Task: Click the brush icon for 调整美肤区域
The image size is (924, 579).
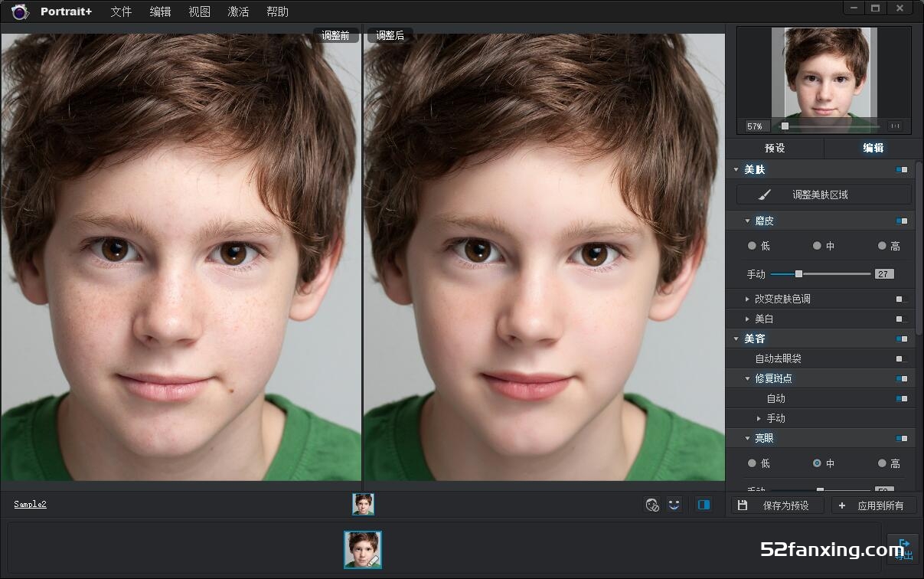Action: click(764, 195)
